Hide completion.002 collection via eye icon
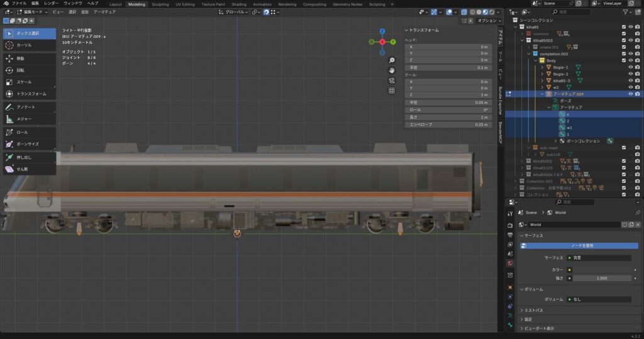Image resolution: width=644 pixels, height=339 pixels. click(630, 54)
